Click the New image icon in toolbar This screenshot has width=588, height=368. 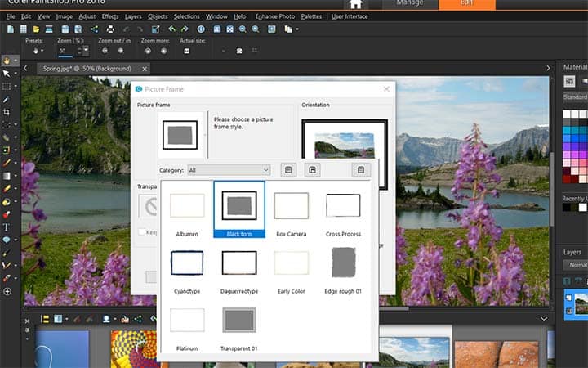(11, 29)
